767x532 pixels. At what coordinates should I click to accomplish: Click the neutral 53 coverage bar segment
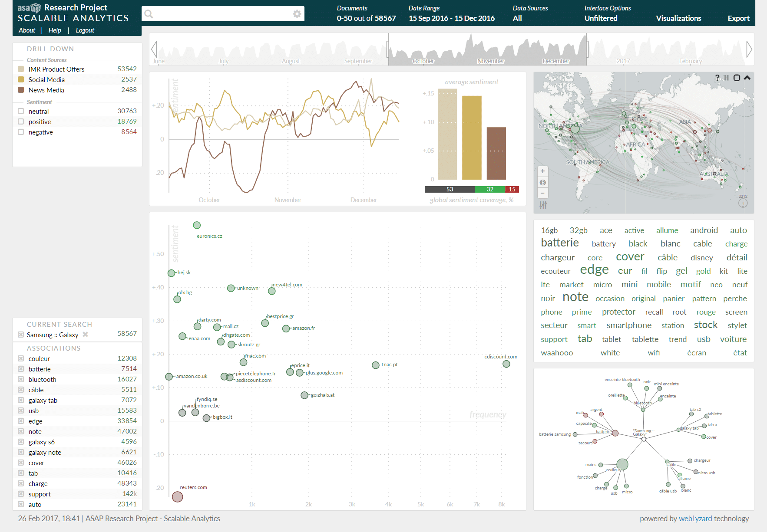450,189
